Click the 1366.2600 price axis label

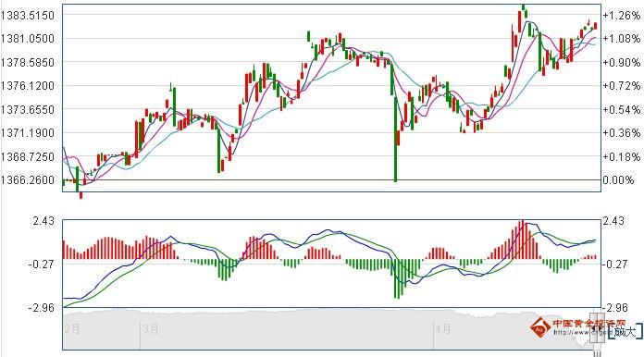[28, 179]
